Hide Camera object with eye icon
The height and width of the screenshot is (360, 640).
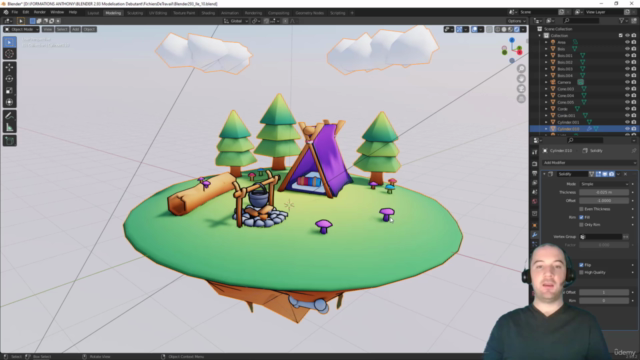click(627, 82)
